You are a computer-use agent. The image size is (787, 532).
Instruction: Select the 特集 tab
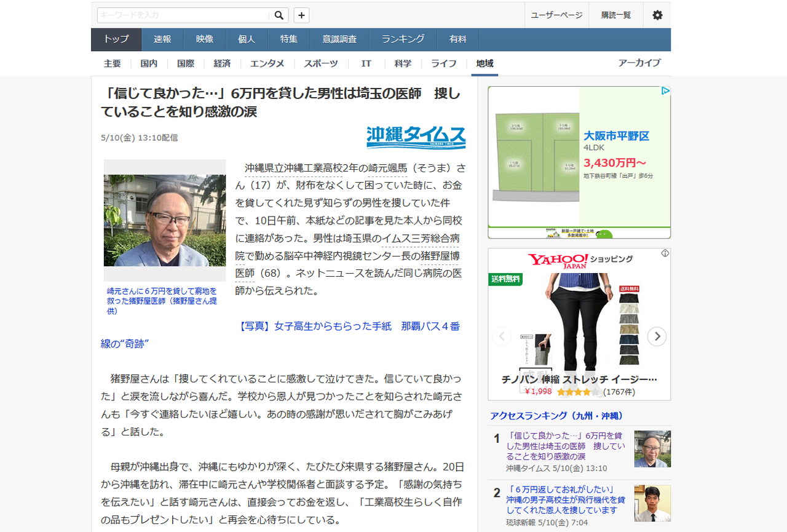(289, 39)
